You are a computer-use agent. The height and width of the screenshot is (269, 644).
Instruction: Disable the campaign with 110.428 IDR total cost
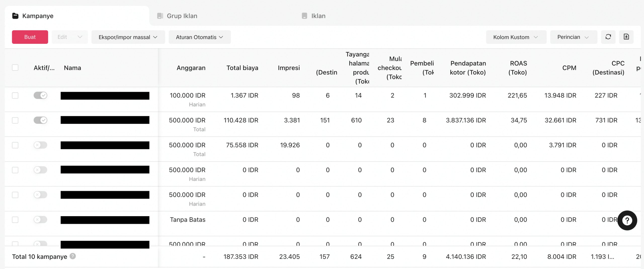coord(40,120)
